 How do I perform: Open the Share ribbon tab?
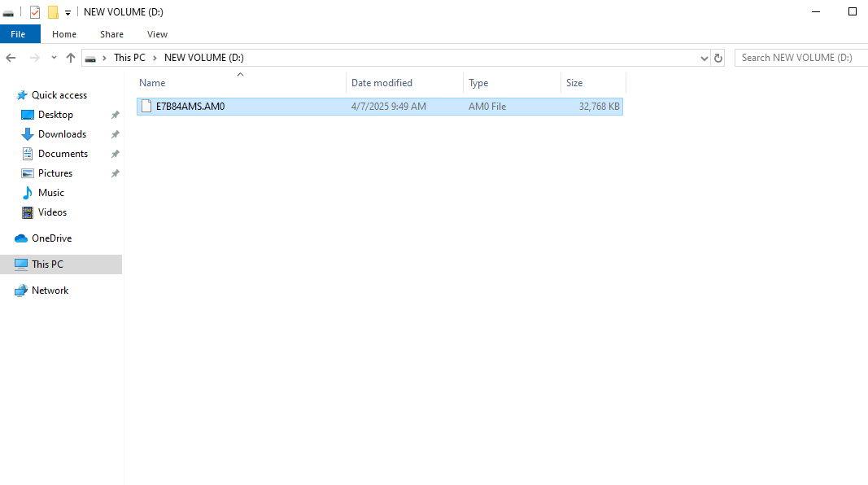[x=111, y=34]
